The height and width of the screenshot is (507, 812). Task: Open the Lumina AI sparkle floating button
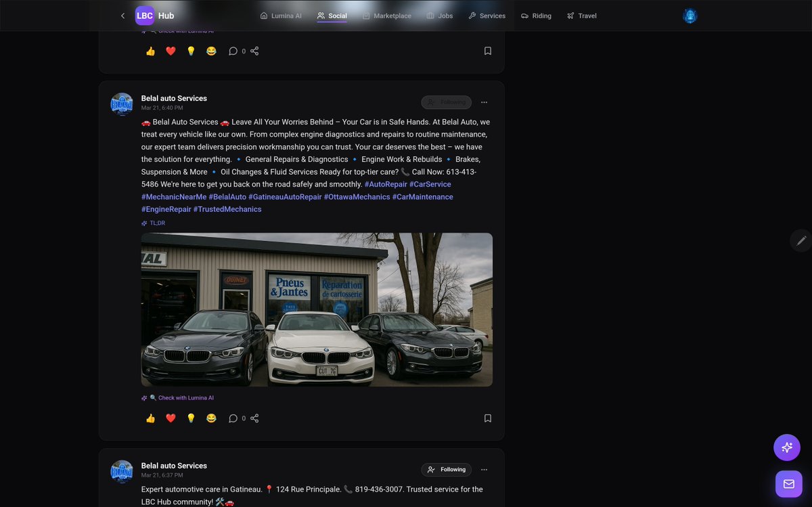point(787,447)
